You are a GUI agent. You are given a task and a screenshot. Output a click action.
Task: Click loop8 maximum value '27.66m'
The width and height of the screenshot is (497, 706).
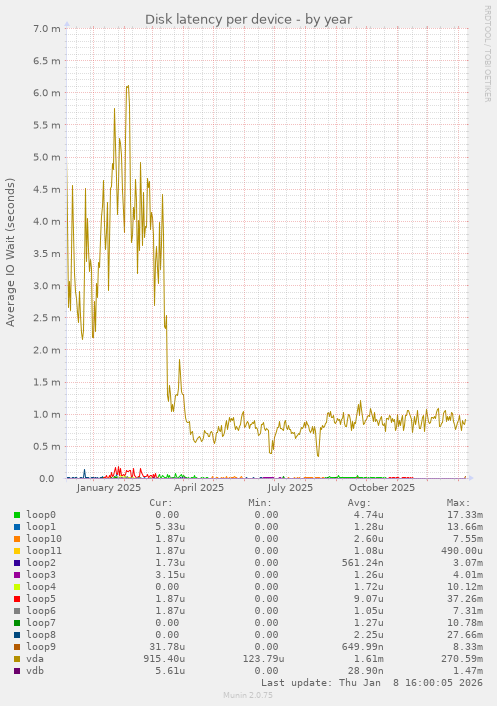click(465, 635)
